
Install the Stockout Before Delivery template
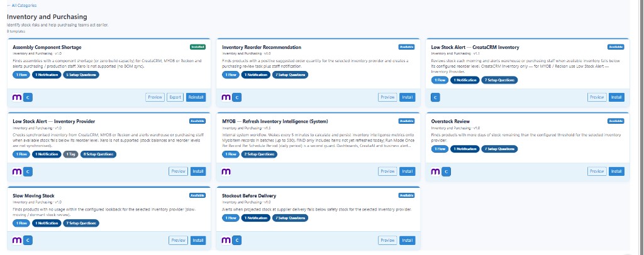pos(407,241)
